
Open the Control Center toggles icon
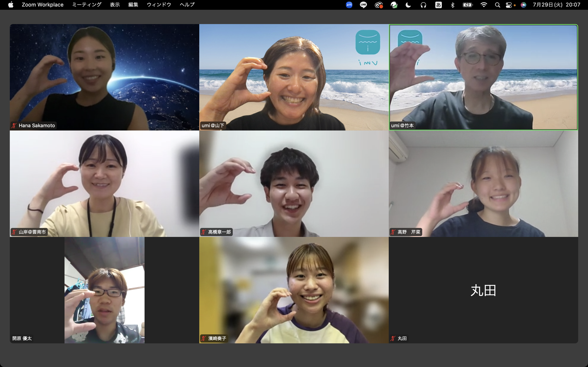coord(509,5)
